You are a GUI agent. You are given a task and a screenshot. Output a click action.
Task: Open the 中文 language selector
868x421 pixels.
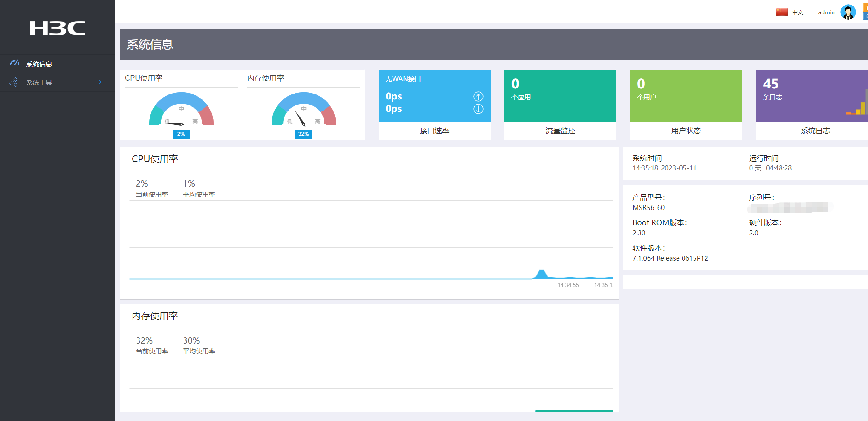pos(798,12)
